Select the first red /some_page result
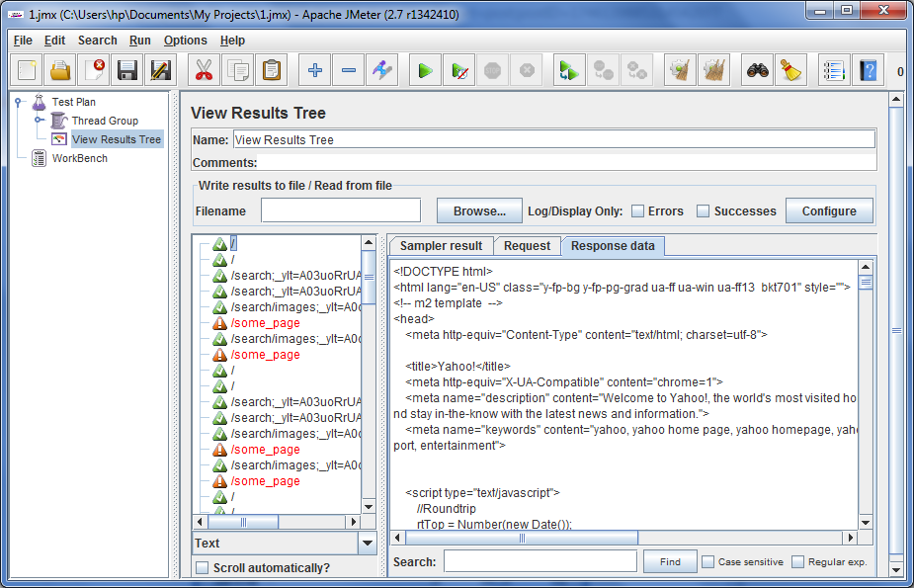914x588 pixels. click(265, 323)
